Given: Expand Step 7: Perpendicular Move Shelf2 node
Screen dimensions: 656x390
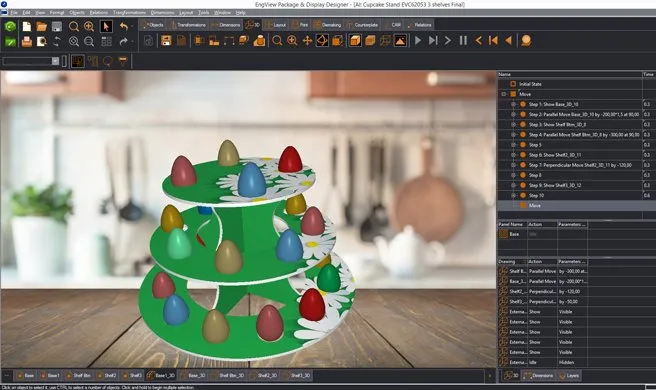Looking at the screenshot, I should pos(513,165).
